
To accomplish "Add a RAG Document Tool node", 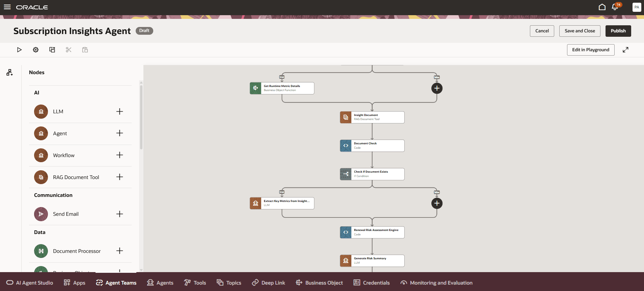I will click(x=119, y=177).
